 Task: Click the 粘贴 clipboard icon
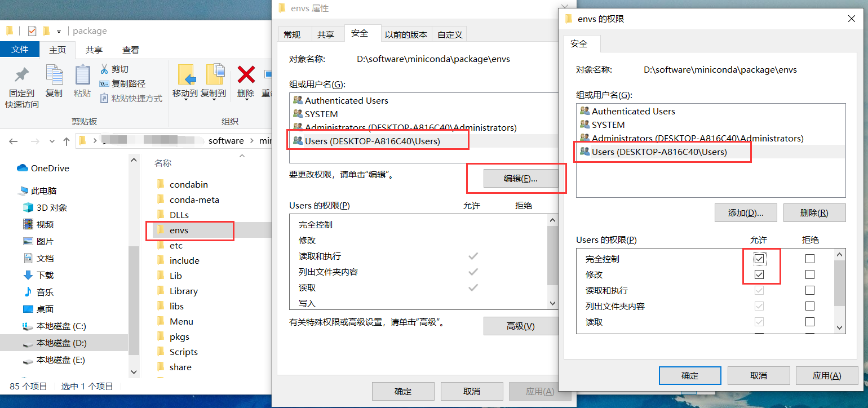click(82, 75)
